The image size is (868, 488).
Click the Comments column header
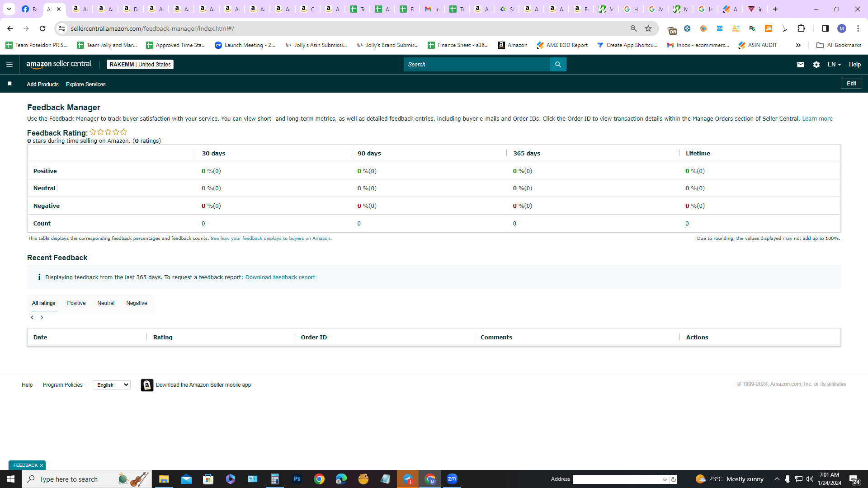496,338
